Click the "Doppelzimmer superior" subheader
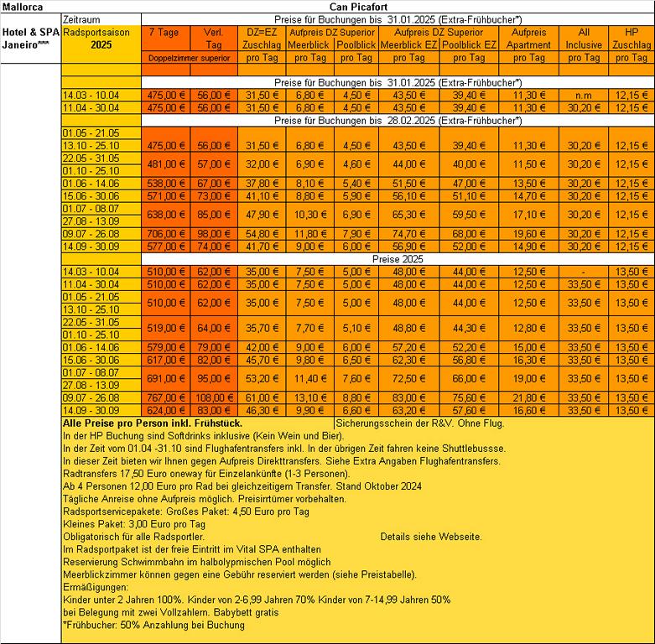 point(190,58)
